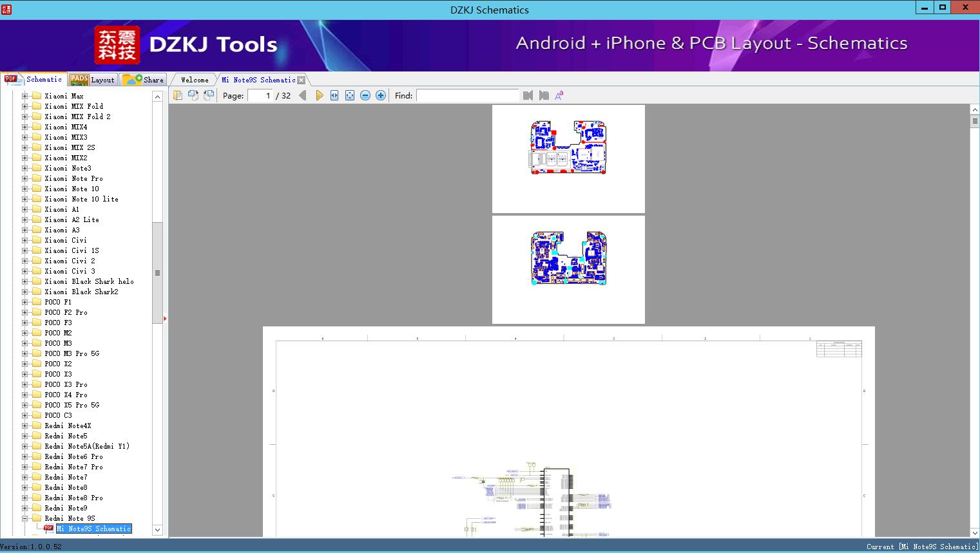The width and height of the screenshot is (980, 553).
Task: Expand the Xiaomi Max folder
Action: click(x=25, y=96)
